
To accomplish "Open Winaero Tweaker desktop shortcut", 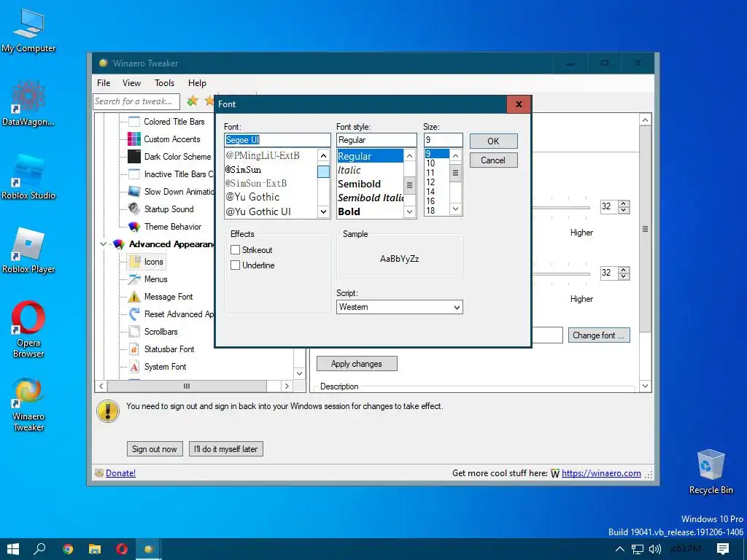I will 28,405.
